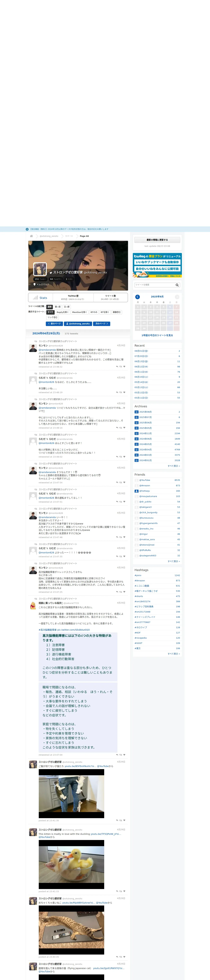Click the 次のページ button
The image size is (210, 980).
pos(102,324)
